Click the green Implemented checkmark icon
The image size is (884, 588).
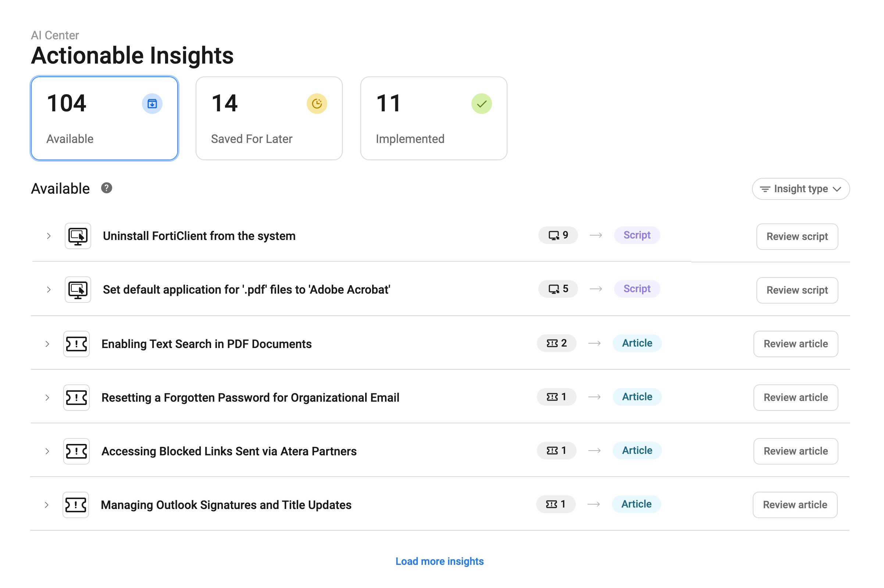click(x=481, y=104)
